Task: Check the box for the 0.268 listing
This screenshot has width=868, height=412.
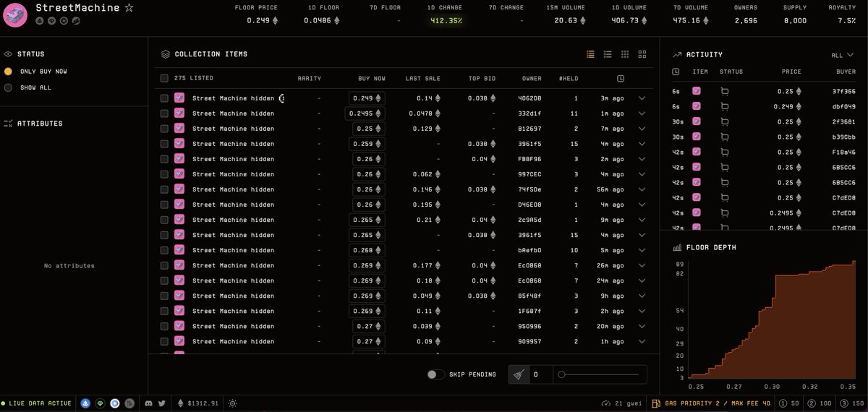Action: click(x=164, y=250)
